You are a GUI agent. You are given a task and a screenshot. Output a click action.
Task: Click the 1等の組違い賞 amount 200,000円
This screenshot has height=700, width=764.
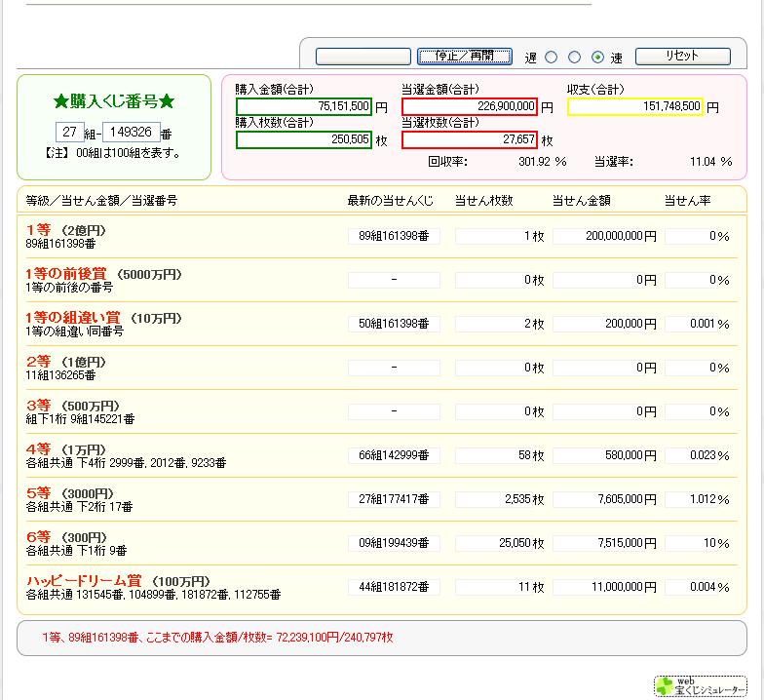tap(605, 324)
